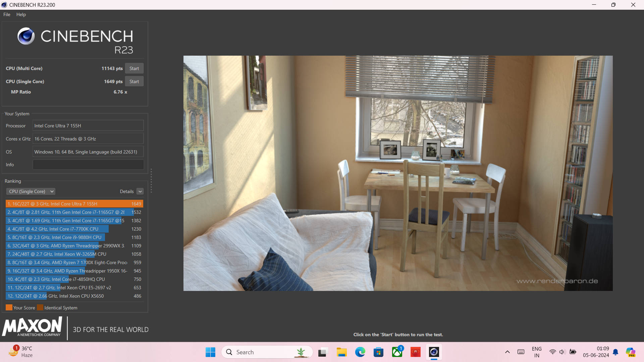Click the Info input field
This screenshot has width=644, height=362.
[x=88, y=165]
